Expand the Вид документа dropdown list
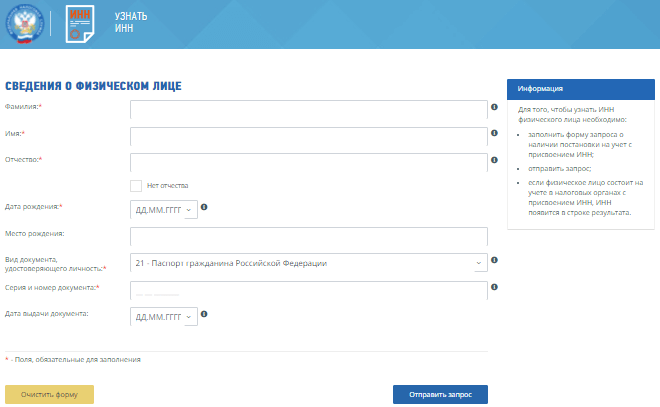 point(479,264)
